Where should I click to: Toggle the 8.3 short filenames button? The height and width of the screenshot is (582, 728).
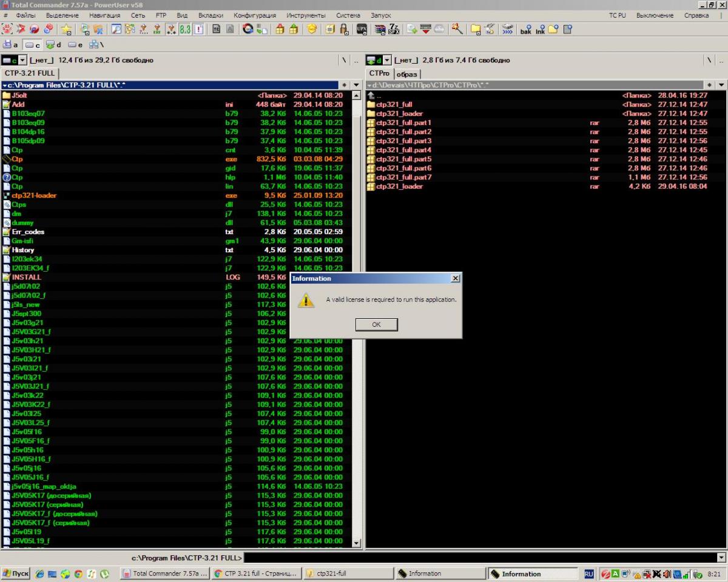pos(185,29)
